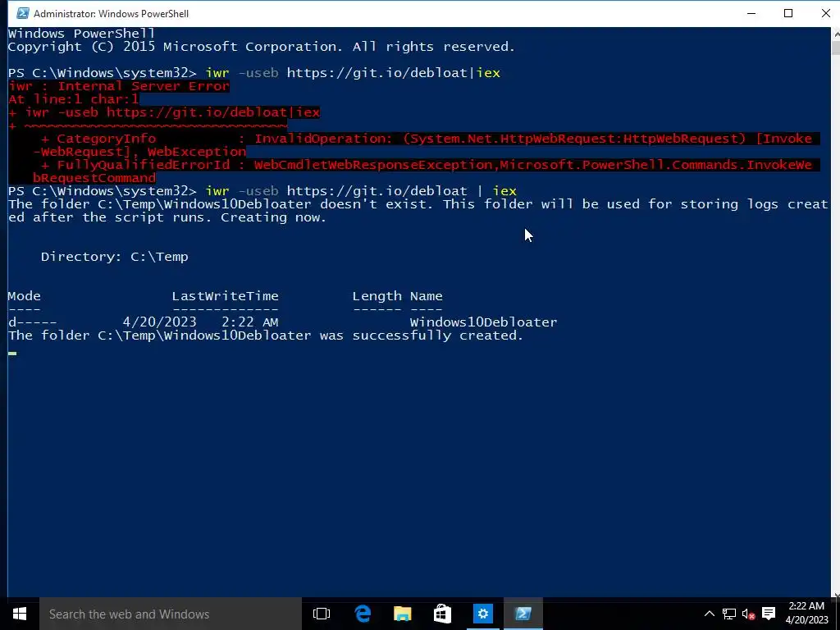The height and width of the screenshot is (630, 840).
Task: Close the Administrator PowerShell window
Action: click(825, 13)
